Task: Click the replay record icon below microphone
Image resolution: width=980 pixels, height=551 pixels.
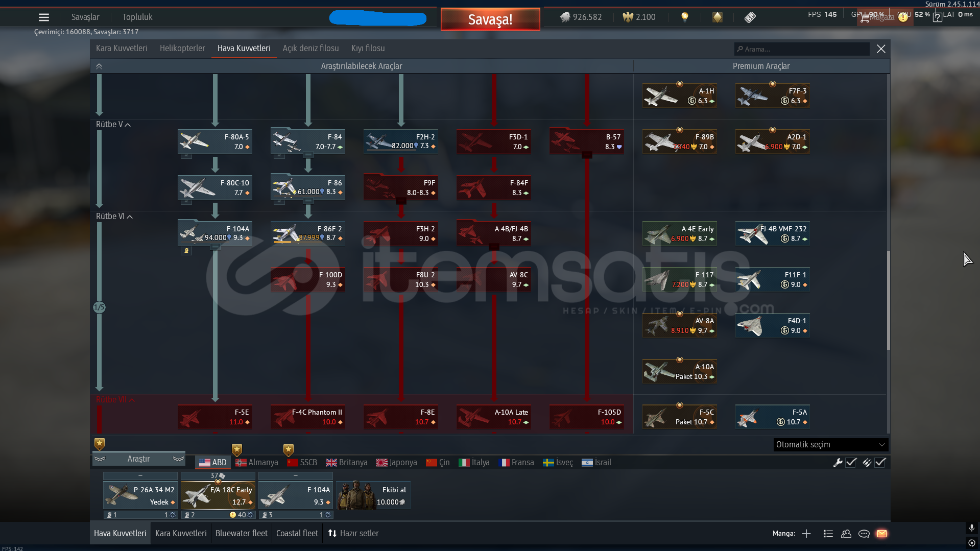Action: tap(972, 543)
